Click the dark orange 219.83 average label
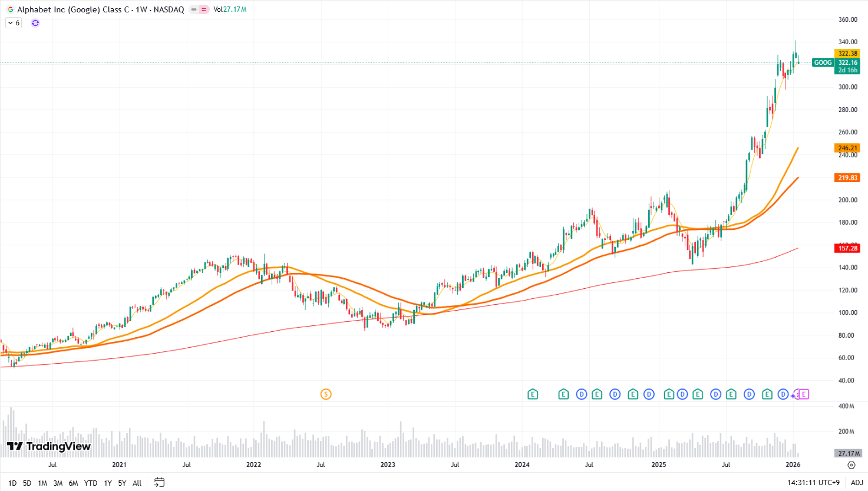Image resolution: width=868 pixels, height=491 pixels. pos(847,177)
